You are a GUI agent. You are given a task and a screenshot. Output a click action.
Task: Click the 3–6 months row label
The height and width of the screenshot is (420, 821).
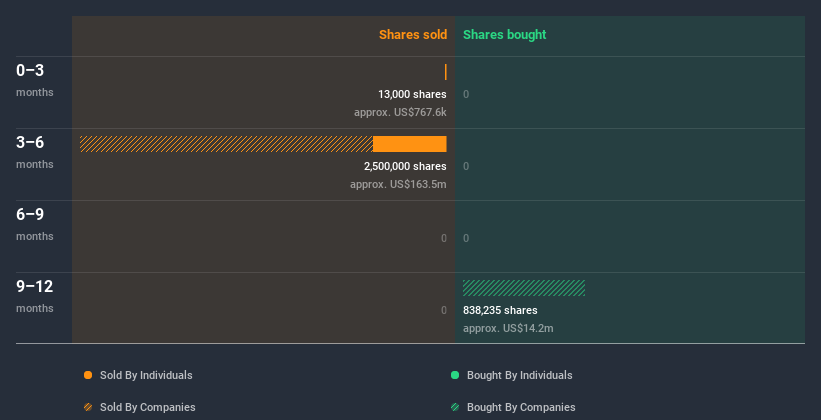35,152
